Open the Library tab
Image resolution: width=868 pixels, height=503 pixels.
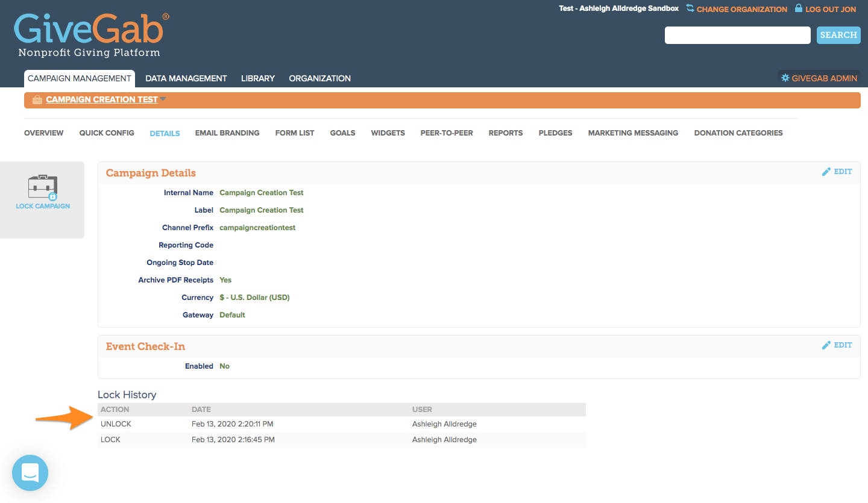point(258,78)
